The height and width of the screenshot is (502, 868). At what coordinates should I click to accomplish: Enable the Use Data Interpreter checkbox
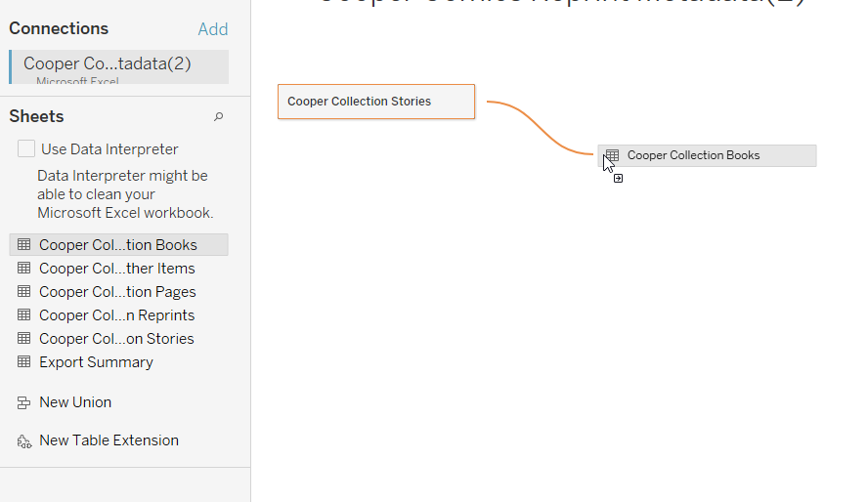pos(26,149)
